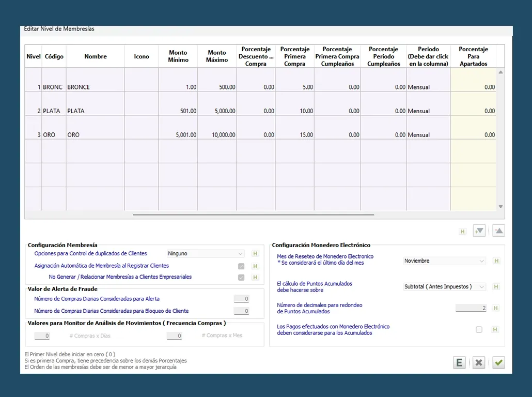This screenshot has width=532, height=397.
Task: Click the Porcentaje Primera Compra column header
Action: (x=294, y=56)
